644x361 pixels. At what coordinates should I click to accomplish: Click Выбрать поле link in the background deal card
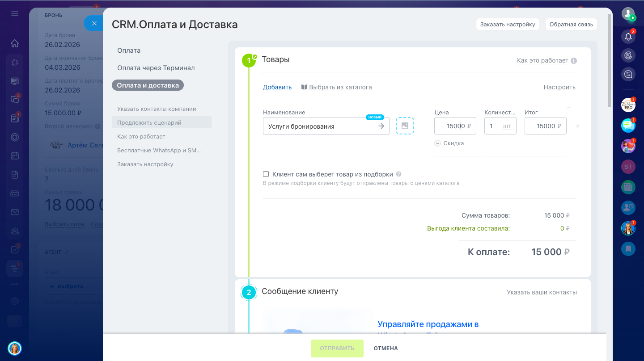click(64, 224)
